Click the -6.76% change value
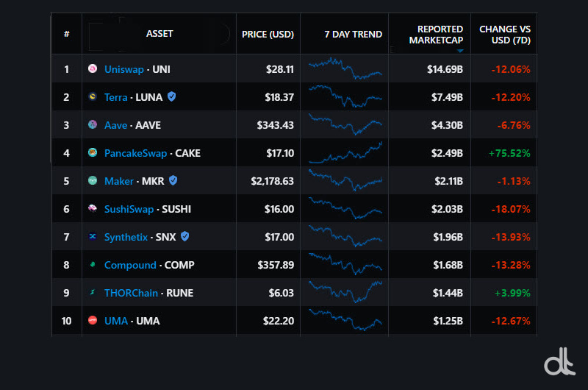Screen dimensions: 588x390 (514, 125)
